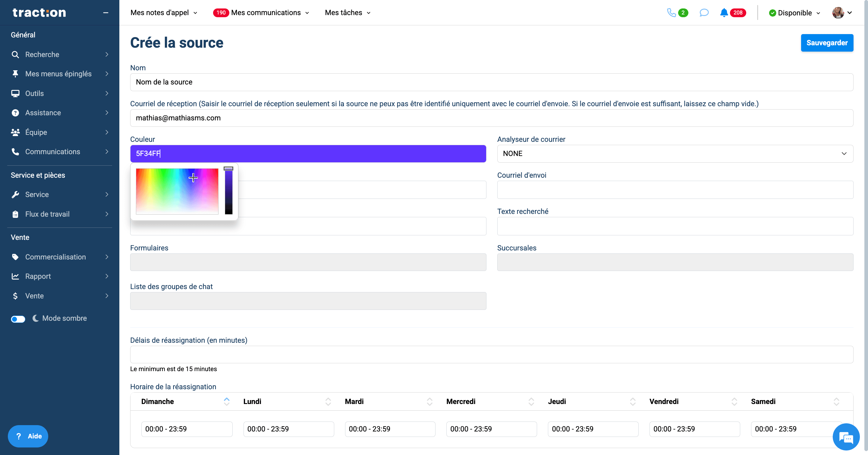Collapse the sidebar with the minus icon
868x455 pixels.
(106, 13)
